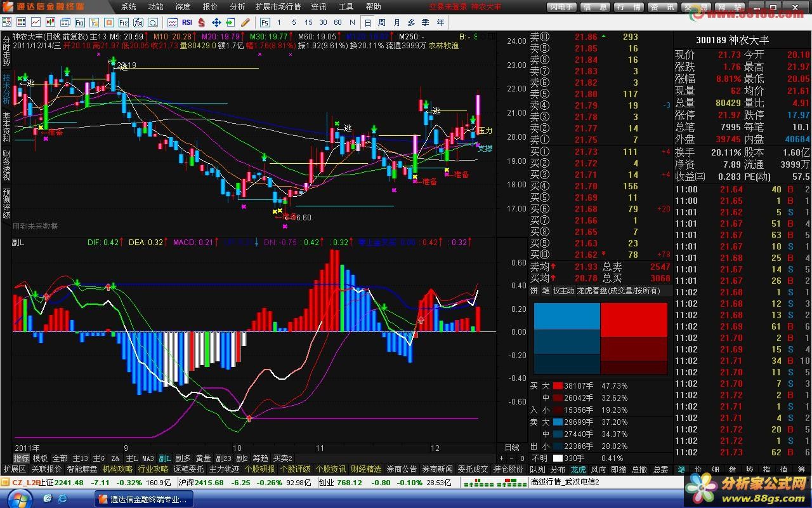Screen dimensions: 812x508
Task: Switch to the 模板 indicator tab
Action: pos(40,458)
